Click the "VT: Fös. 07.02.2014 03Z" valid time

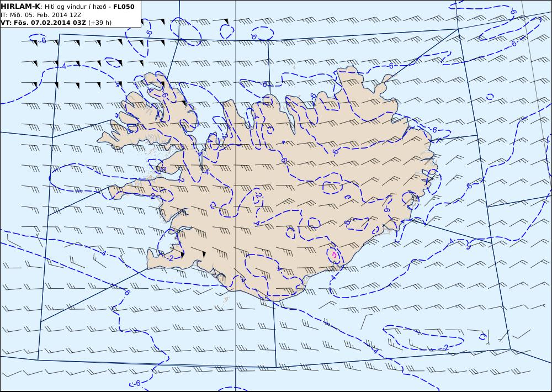coord(43,23)
